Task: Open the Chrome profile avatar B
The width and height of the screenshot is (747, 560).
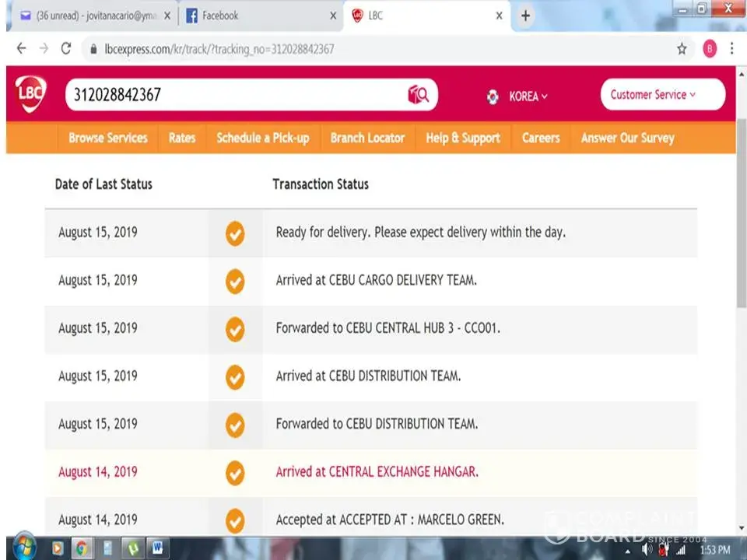Action: coord(710,48)
